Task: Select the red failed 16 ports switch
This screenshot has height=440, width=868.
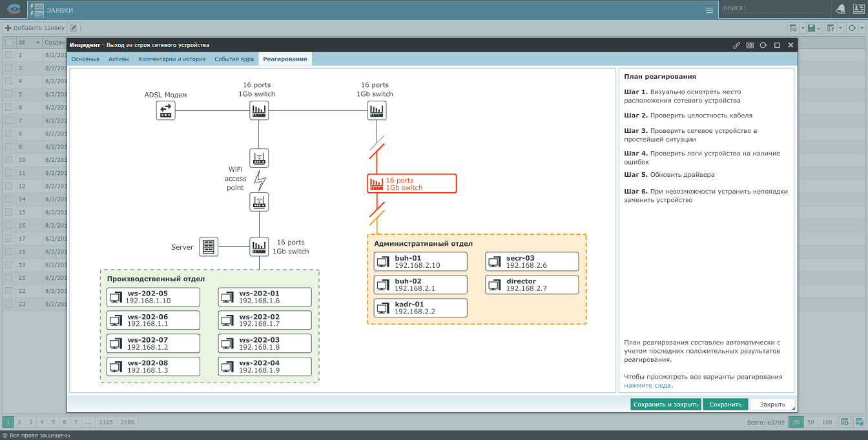Action: 411,184
